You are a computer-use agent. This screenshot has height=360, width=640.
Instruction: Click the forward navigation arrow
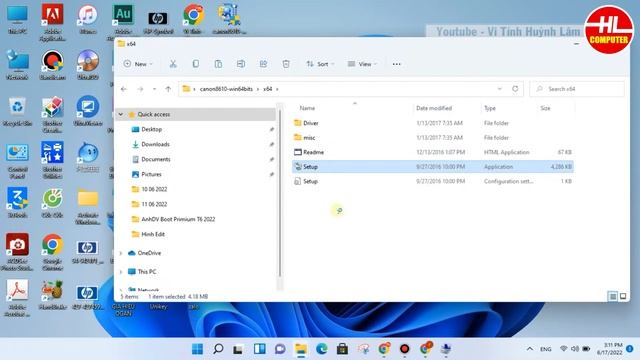pos(140,89)
